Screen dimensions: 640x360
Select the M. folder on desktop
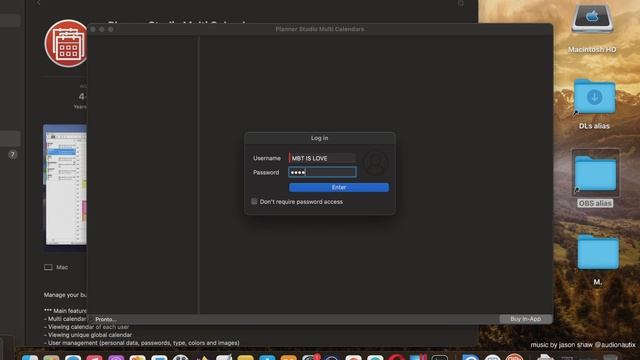point(598,252)
